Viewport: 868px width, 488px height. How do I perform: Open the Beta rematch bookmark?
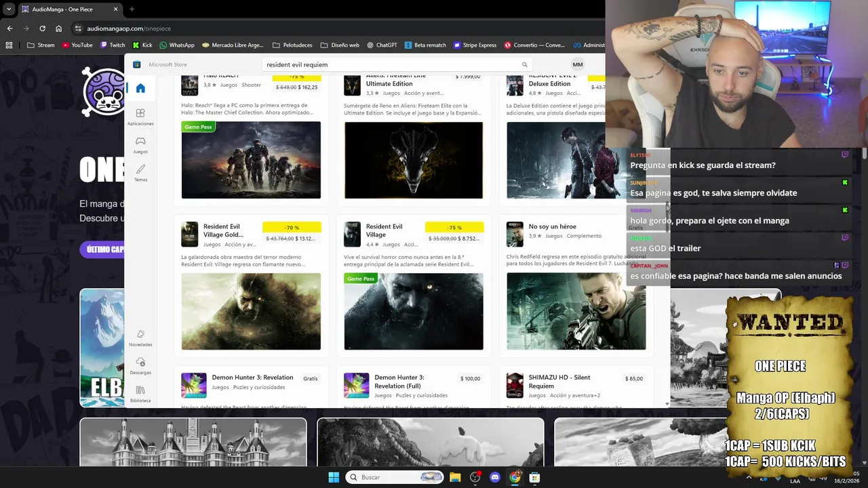425,45
